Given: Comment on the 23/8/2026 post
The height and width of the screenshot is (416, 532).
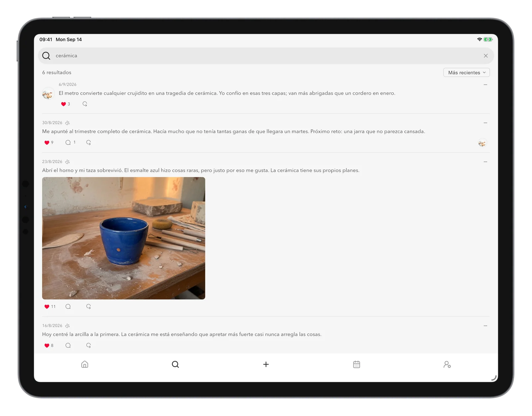Looking at the screenshot, I should 68,307.
